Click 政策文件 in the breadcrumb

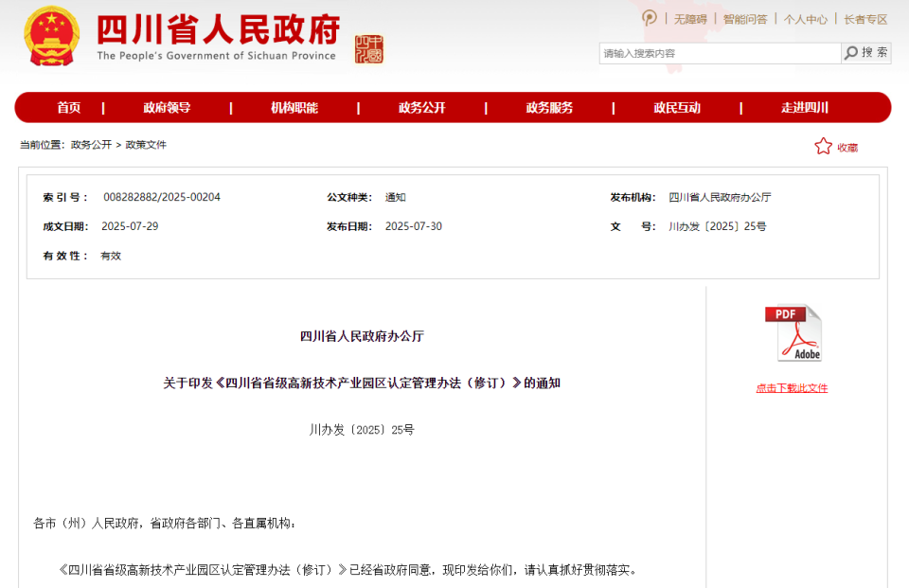[146, 144]
